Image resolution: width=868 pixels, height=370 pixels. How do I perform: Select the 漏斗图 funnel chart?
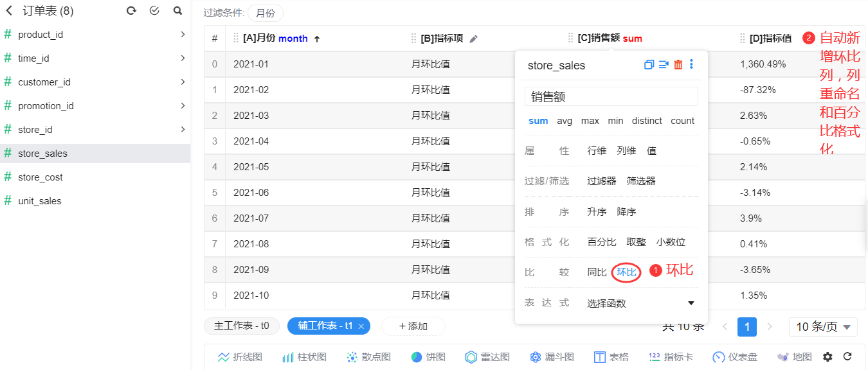(x=552, y=357)
